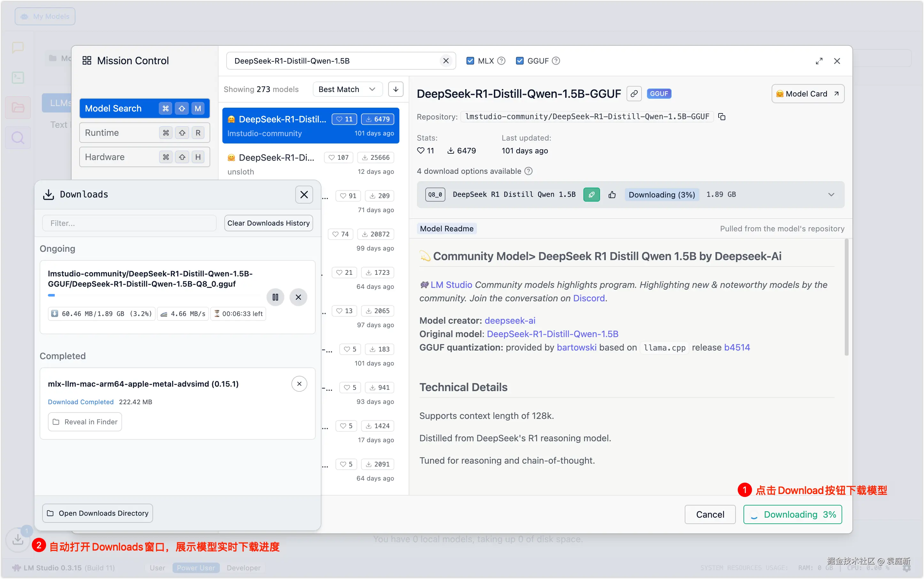The image size is (924, 579).
Task: Expand Q8_0 download option chevron
Action: click(831, 195)
